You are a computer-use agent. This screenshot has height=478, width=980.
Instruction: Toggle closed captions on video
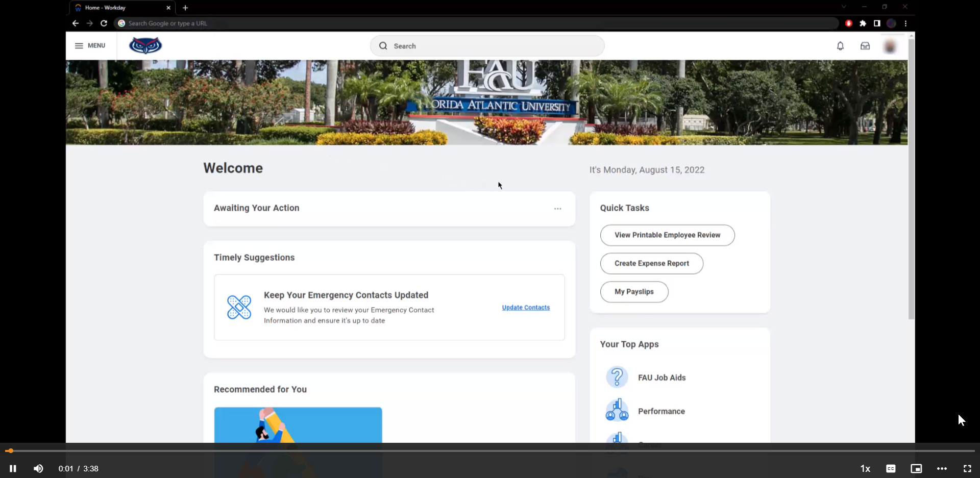tap(891, 468)
